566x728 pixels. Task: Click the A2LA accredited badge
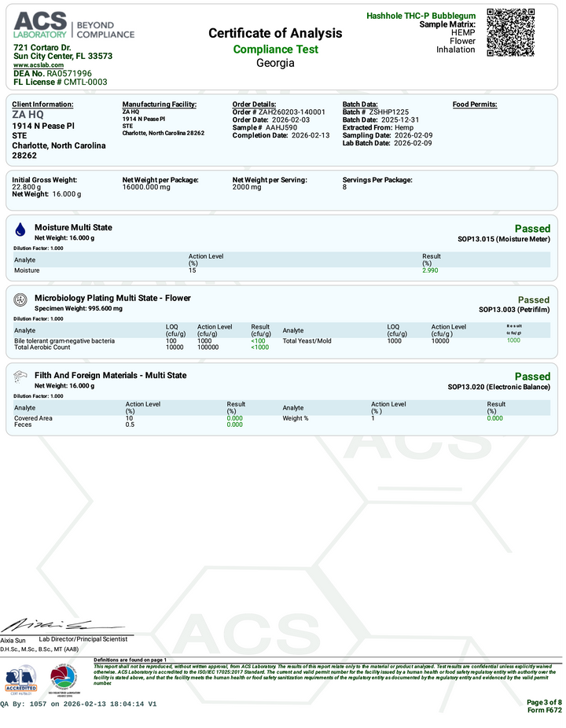tap(21, 681)
